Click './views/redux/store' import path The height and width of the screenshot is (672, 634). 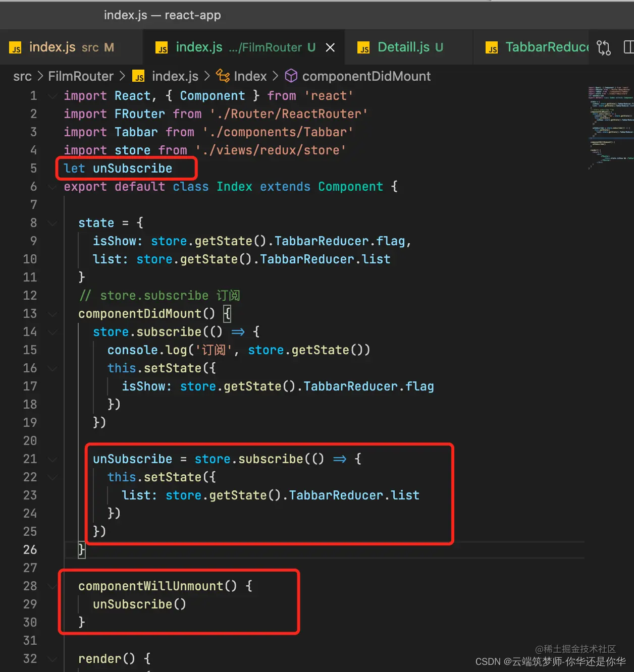tap(271, 150)
